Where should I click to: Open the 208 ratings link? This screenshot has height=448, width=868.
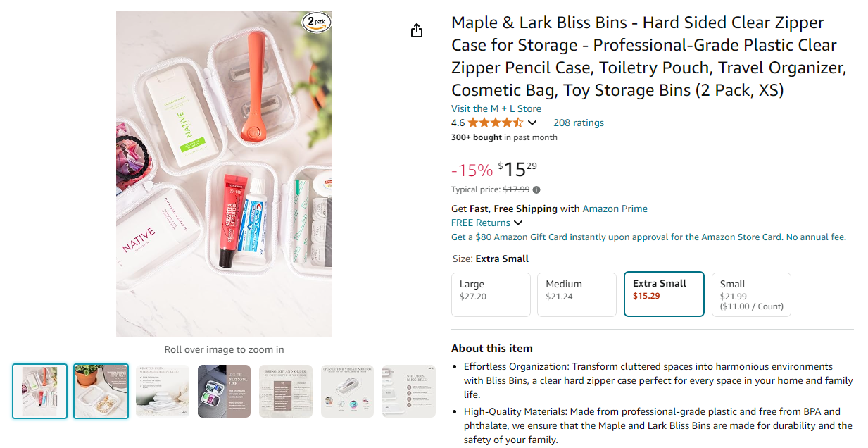click(579, 123)
